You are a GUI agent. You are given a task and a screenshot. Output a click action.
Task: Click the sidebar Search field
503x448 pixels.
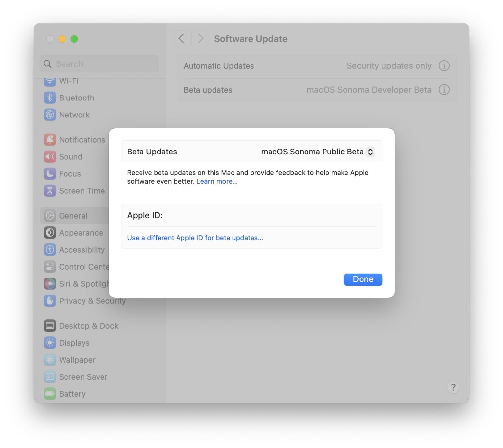[x=100, y=64]
